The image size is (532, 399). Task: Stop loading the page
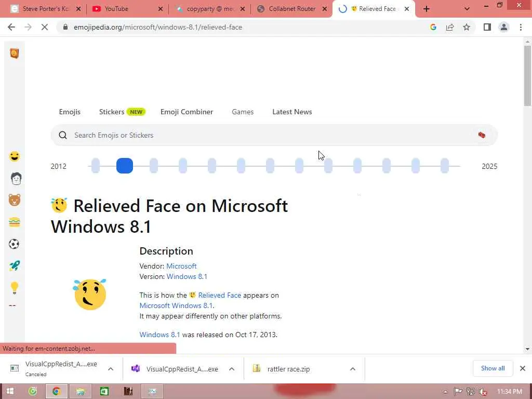(x=45, y=27)
